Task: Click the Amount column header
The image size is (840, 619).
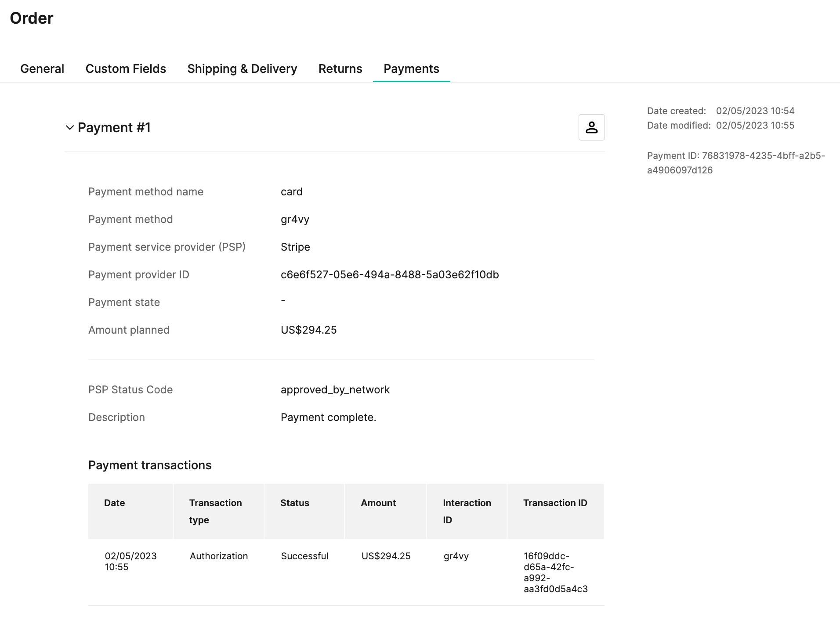Action: [386, 511]
